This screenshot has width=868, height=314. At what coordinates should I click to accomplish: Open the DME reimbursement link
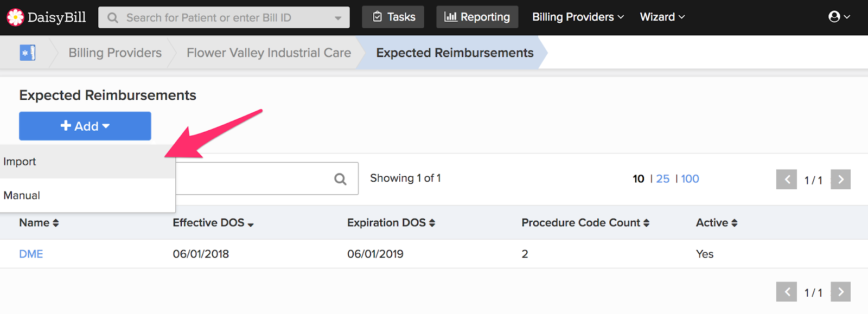[31, 254]
